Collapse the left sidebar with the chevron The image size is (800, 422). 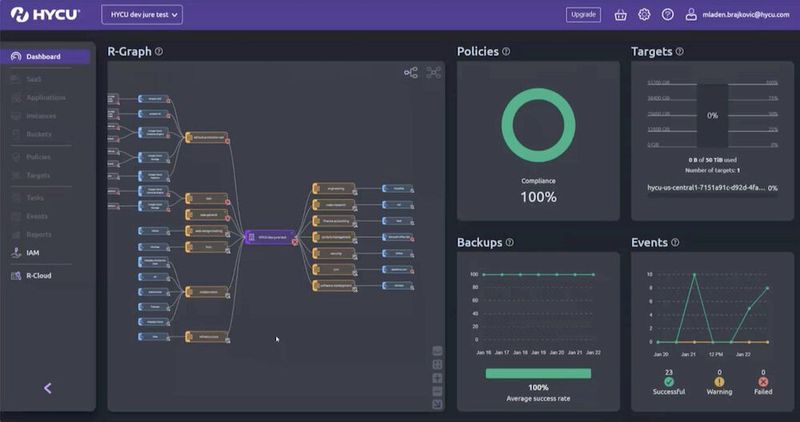coord(47,388)
